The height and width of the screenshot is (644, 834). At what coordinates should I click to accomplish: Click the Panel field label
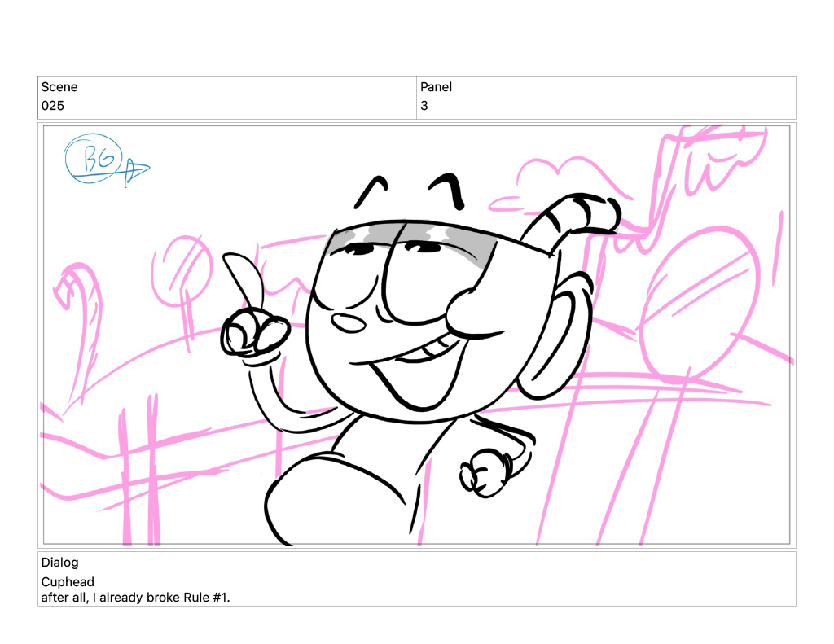[x=436, y=87]
